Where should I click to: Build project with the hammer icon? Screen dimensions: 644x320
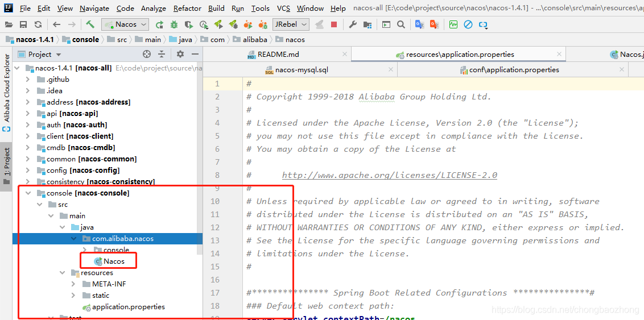click(x=90, y=24)
